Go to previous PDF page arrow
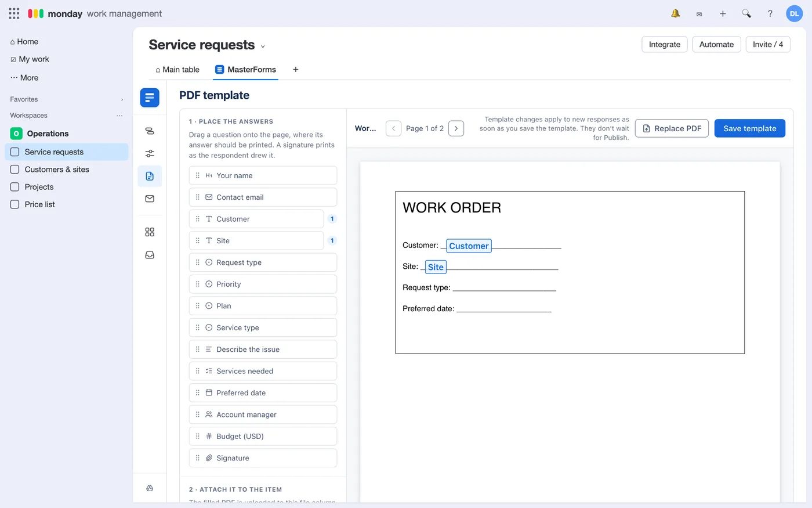The image size is (812, 508). tap(393, 128)
